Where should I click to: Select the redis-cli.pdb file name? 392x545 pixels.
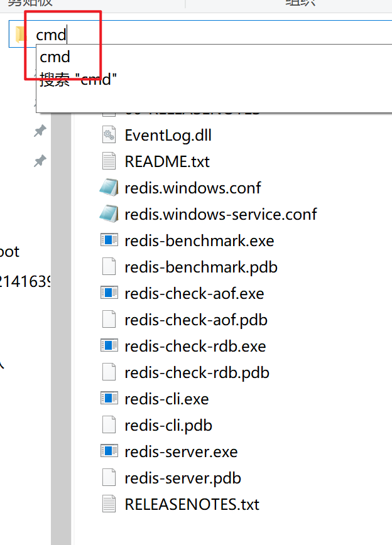168,426
